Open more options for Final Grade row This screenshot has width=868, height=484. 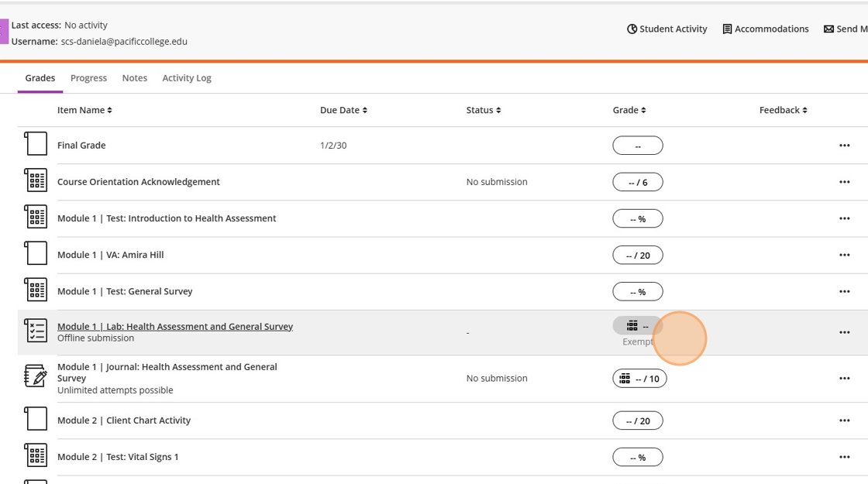click(844, 146)
